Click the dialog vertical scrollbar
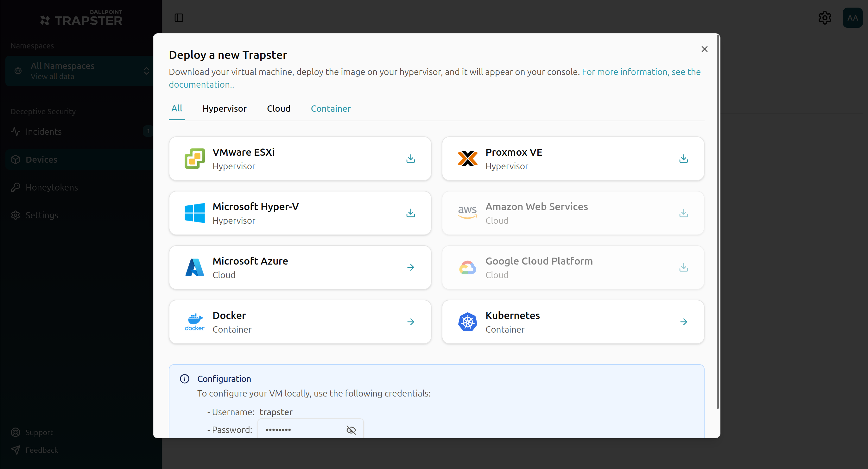 [718, 222]
